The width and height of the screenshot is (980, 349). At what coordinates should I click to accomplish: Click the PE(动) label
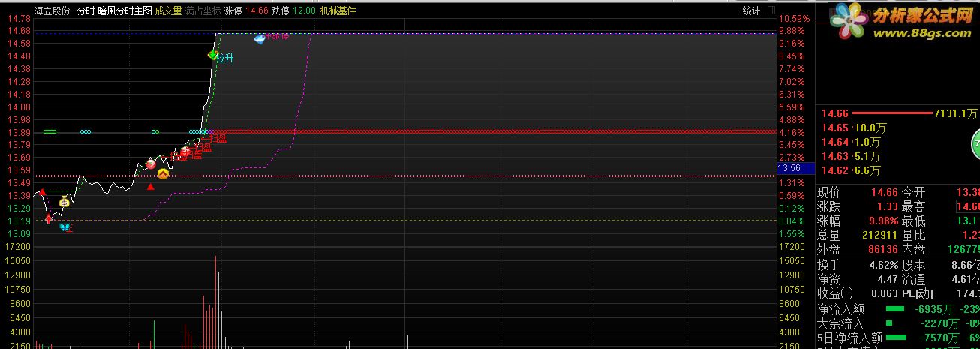point(919,293)
